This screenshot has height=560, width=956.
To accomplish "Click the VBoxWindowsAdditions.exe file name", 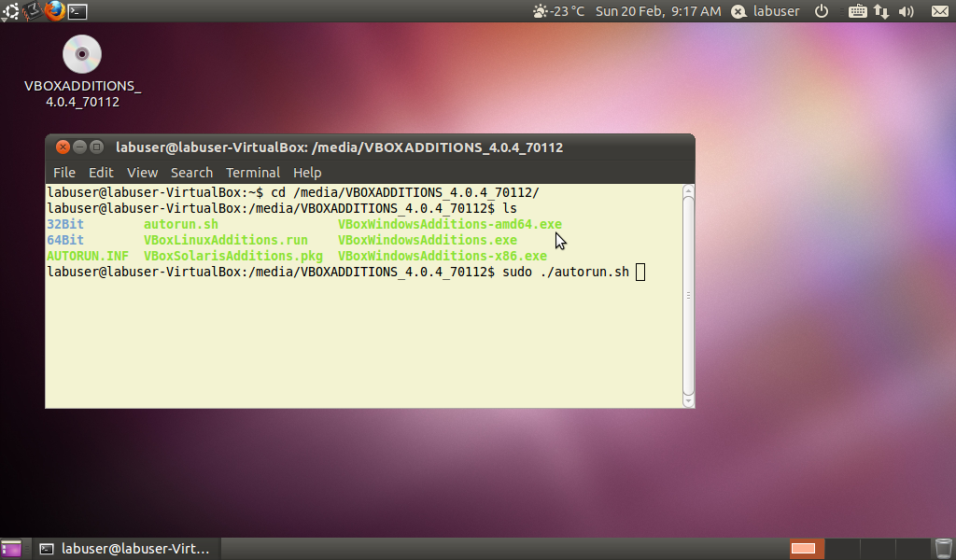I will point(428,240).
